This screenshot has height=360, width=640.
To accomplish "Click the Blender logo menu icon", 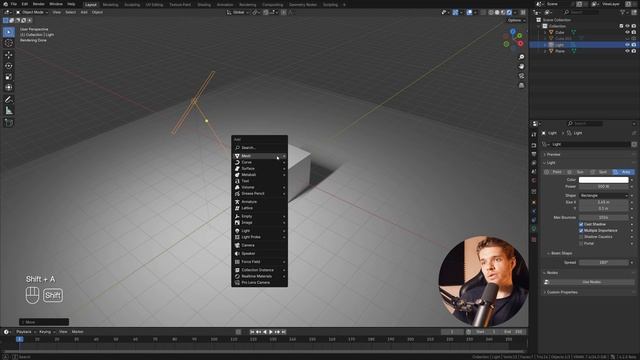I will [5, 4].
